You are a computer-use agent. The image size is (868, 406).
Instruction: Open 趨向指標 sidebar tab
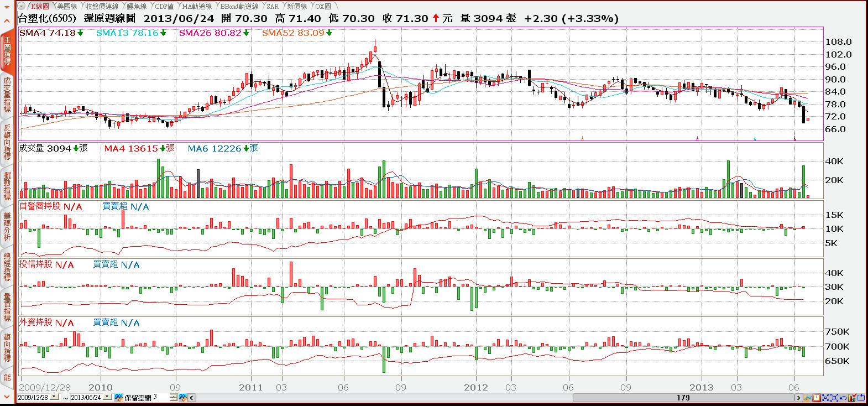(7, 347)
